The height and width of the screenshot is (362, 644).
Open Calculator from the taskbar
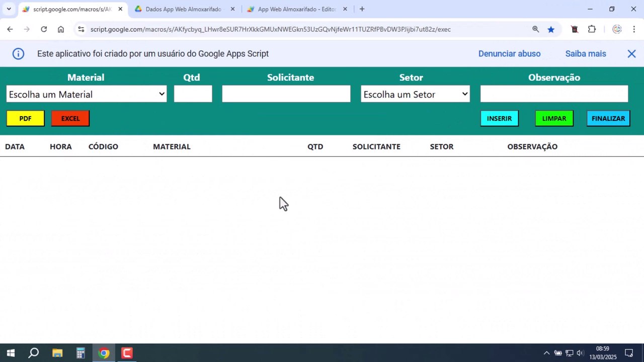click(80, 353)
